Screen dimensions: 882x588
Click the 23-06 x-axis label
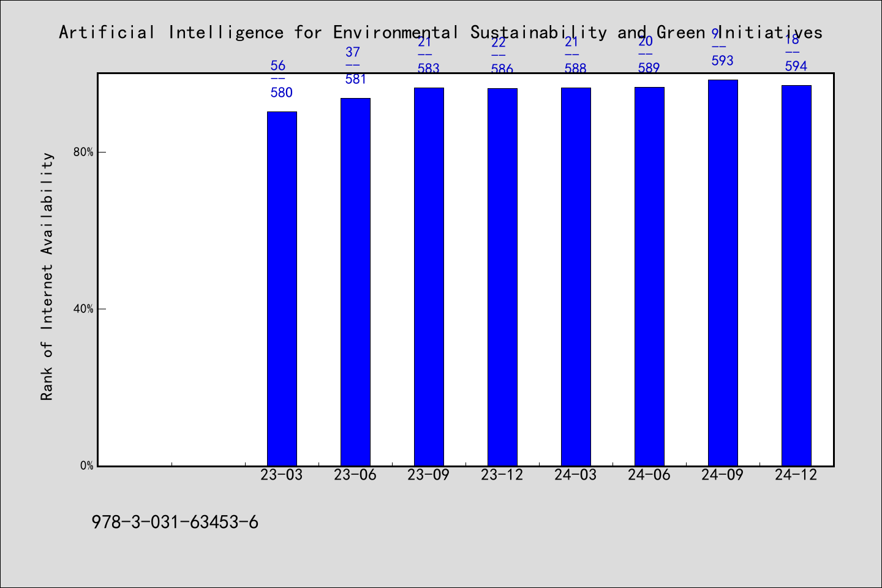click(355, 475)
